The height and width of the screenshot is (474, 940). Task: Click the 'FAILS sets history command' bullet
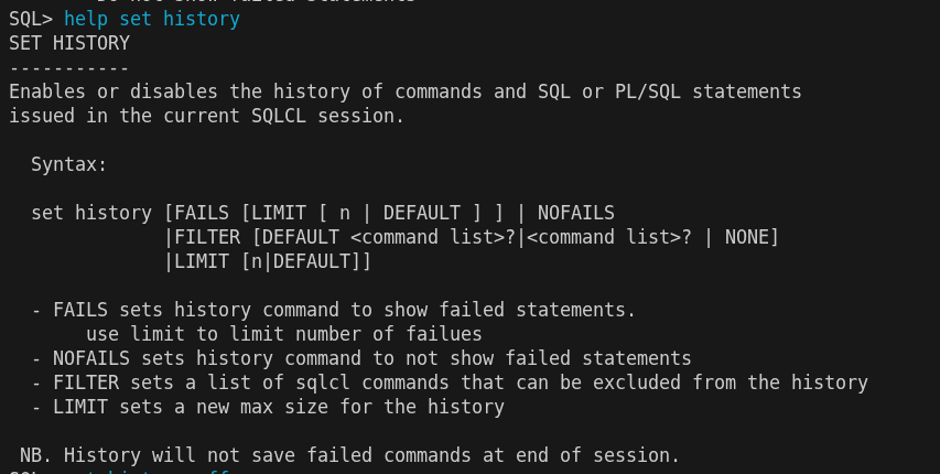point(333,310)
